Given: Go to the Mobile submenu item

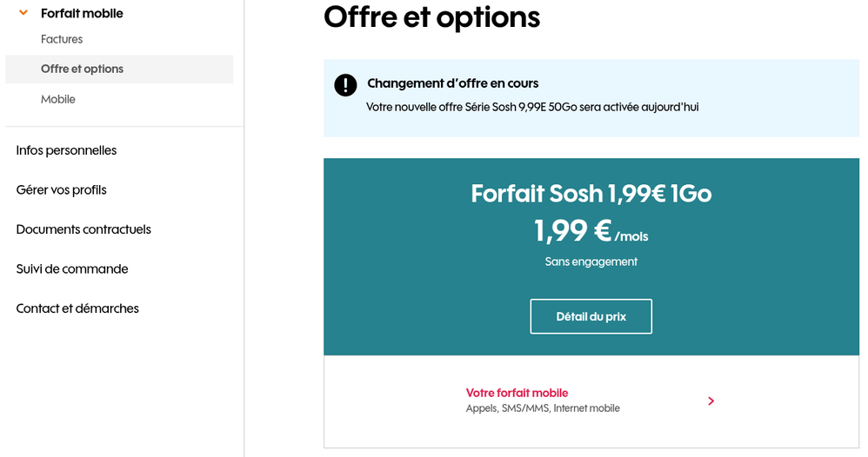Looking at the screenshot, I should click(x=58, y=99).
